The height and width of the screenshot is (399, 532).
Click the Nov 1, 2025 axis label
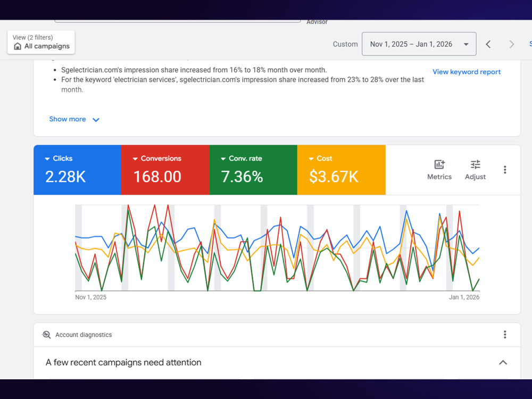[90, 297]
